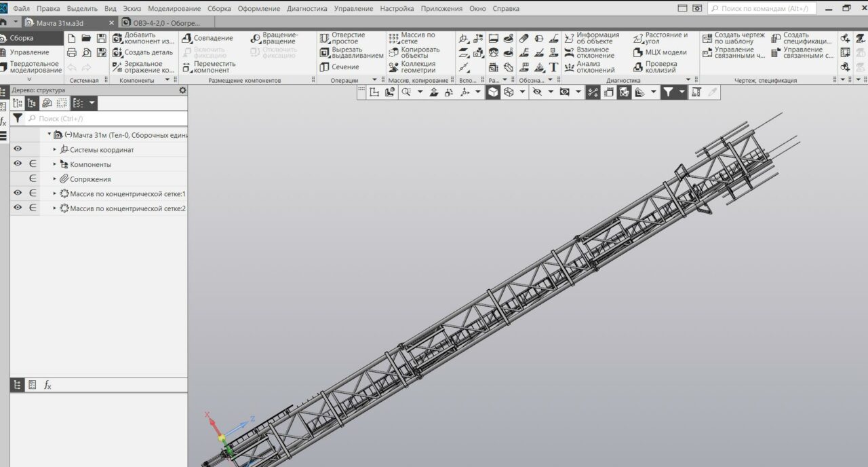
Task: Open 'МЦХ модели' mass properties tool
Action: coord(638,52)
